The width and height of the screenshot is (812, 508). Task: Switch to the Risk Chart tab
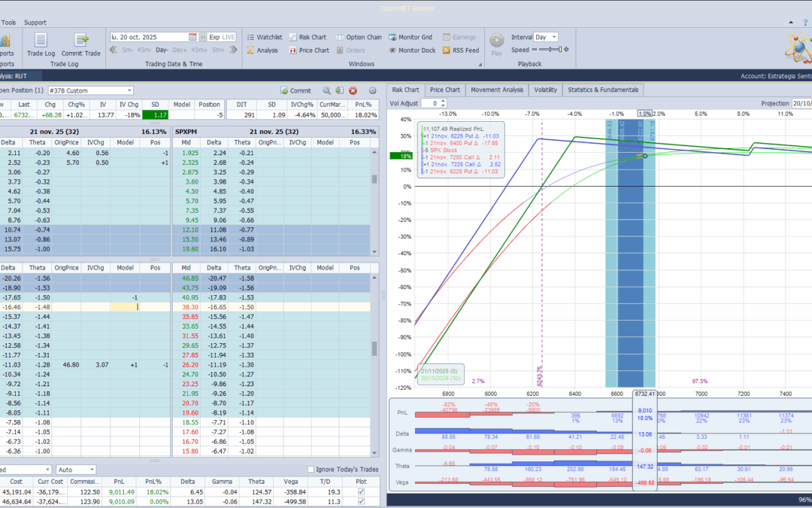(405, 90)
